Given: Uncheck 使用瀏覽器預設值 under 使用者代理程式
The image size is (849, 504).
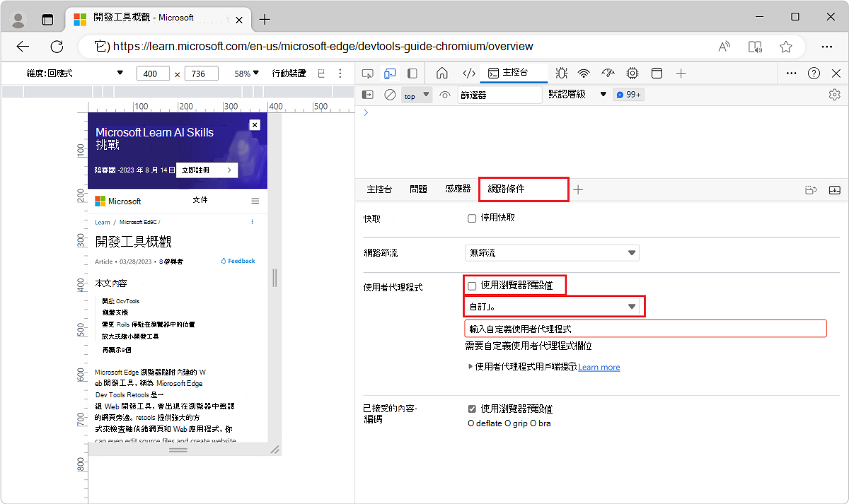Looking at the screenshot, I should (472, 285).
